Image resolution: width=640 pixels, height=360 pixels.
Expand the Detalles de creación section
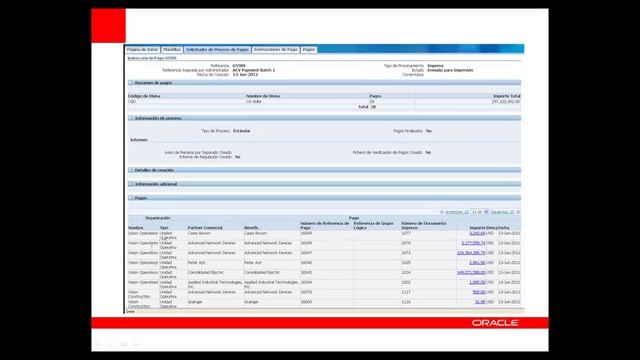(131, 170)
